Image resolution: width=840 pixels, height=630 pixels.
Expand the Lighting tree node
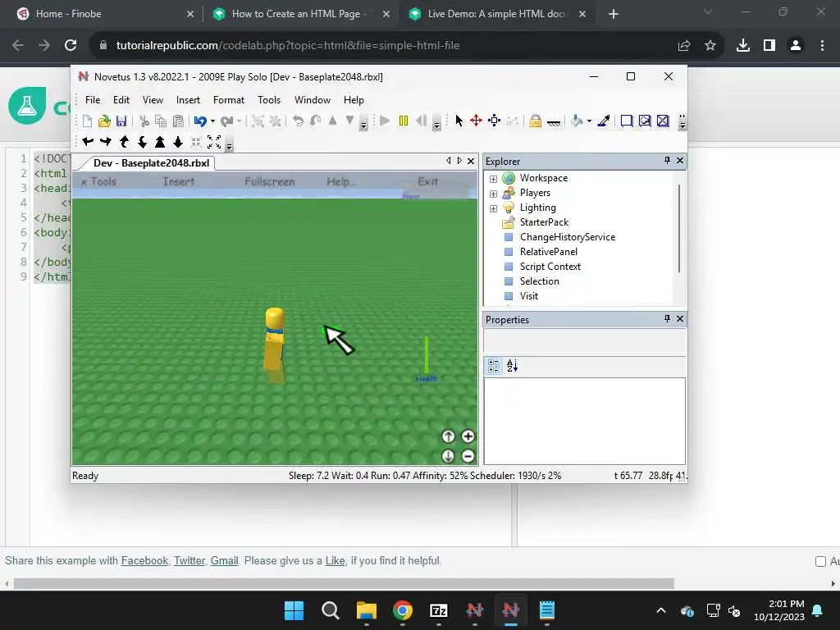493,208
